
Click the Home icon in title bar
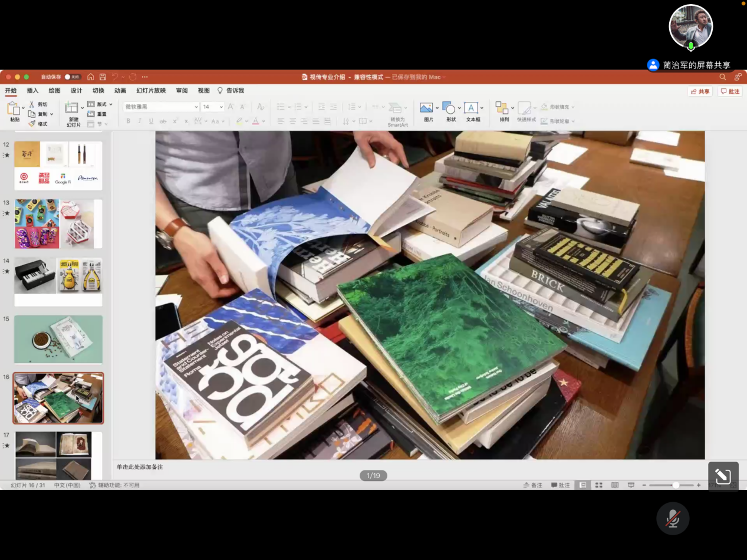pos(91,77)
